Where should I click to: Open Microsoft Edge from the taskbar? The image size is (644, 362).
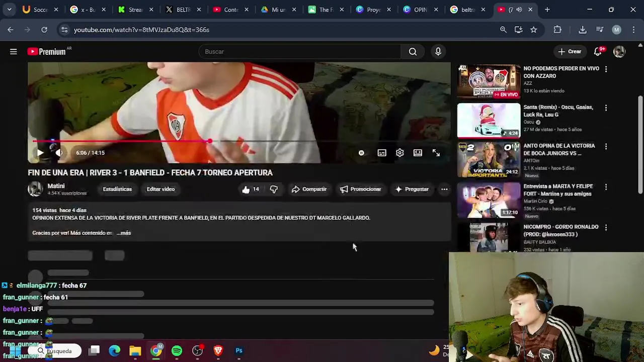[115, 350]
